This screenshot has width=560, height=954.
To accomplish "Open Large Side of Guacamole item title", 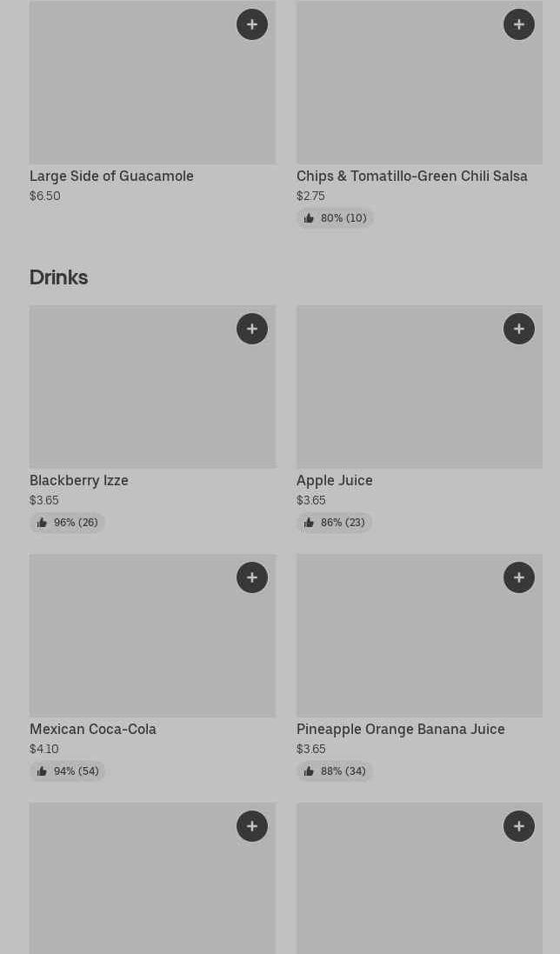I will coord(111,176).
